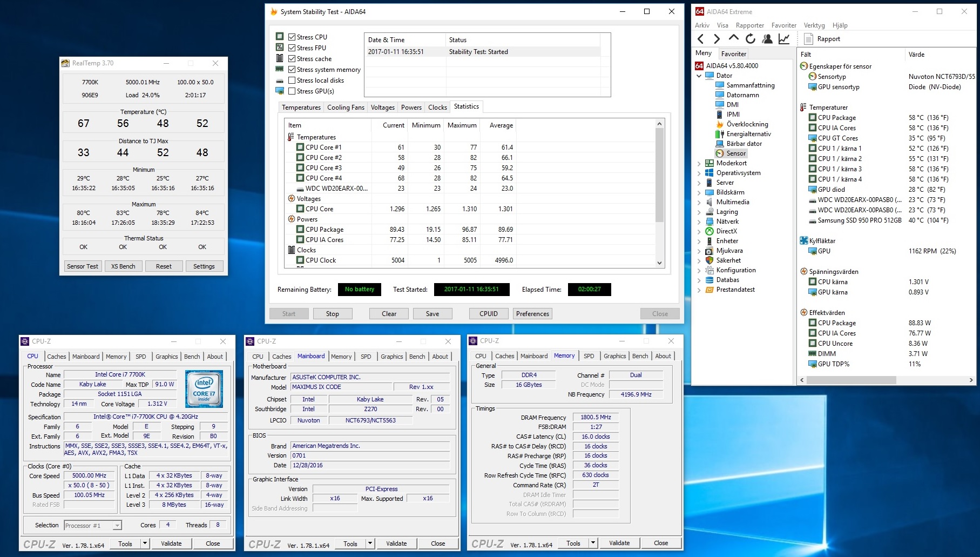This screenshot has width=980, height=557.
Task: Click the Sensor Test button in RealTemp
Action: [x=83, y=266]
